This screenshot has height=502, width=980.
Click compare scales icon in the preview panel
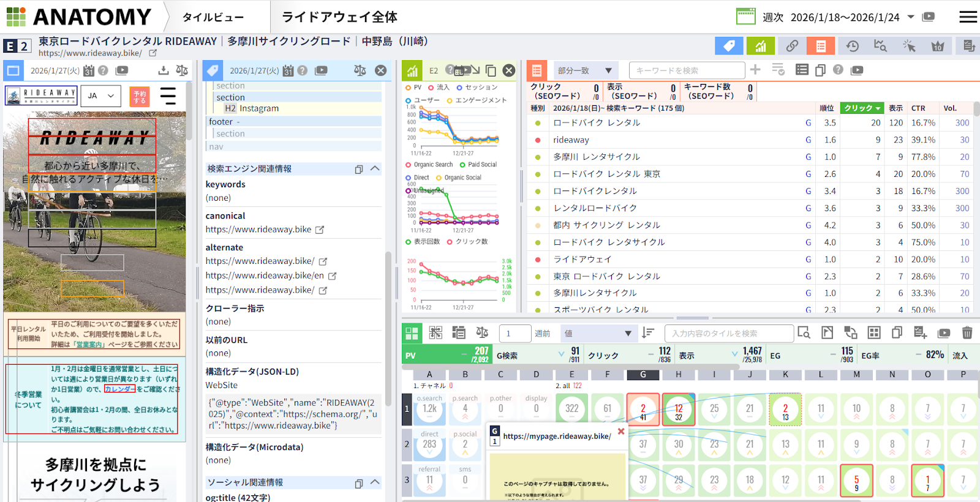pyautogui.click(x=182, y=70)
